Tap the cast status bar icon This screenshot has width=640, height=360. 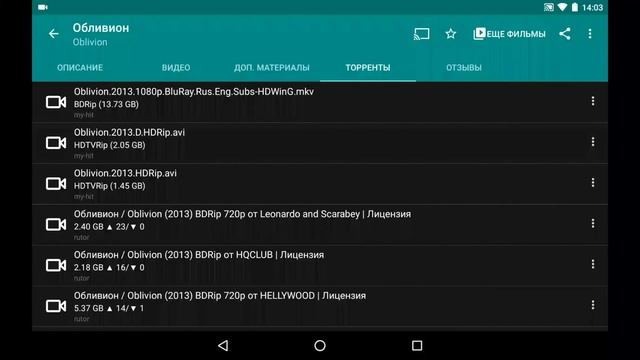click(x=549, y=7)
